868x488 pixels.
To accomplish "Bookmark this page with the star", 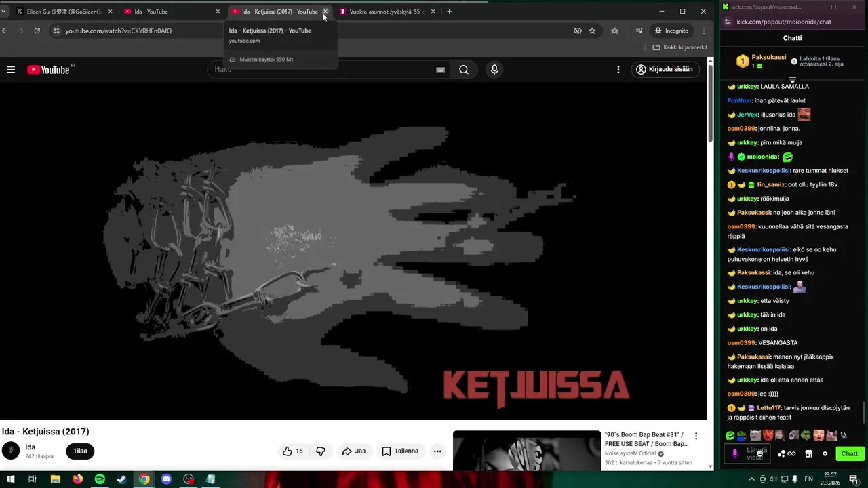I will click(592, 30).
